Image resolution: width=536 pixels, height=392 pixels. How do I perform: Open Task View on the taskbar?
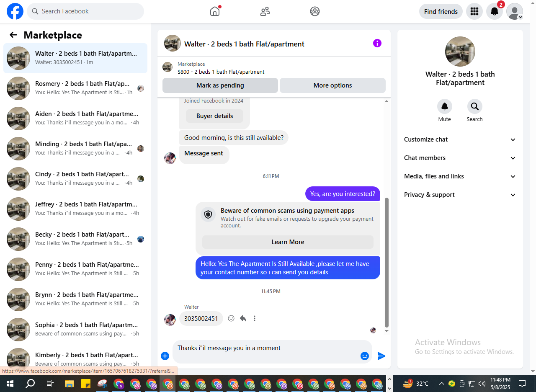click(50, 383)
